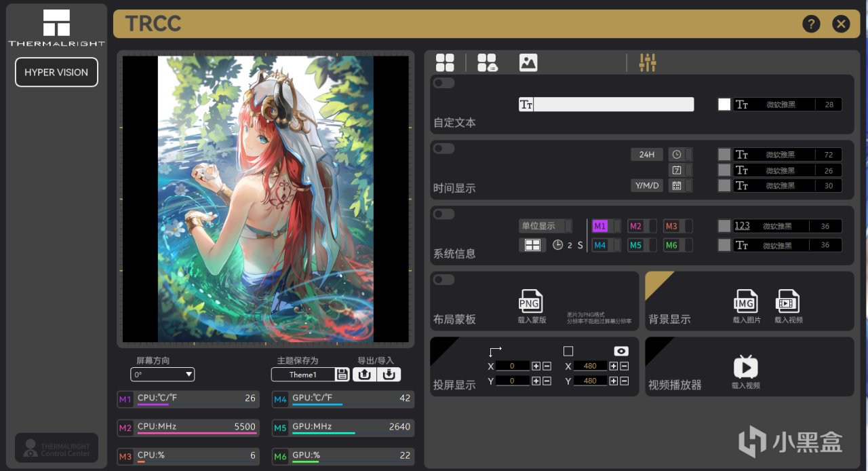
Task: Open the 123 number font selector
Action: point(787,226)
